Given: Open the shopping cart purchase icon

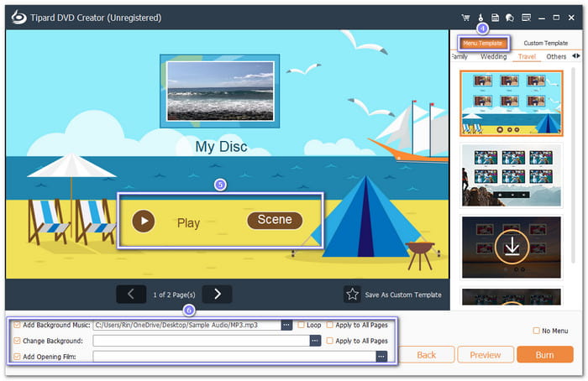Looking at the screenshot, I should pyautogui.click(x=465, y=18).
